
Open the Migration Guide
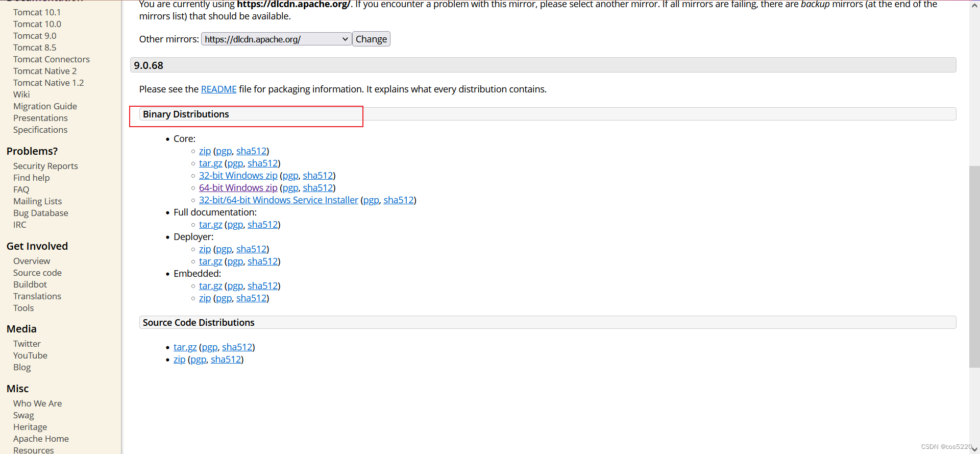[45, 106]
